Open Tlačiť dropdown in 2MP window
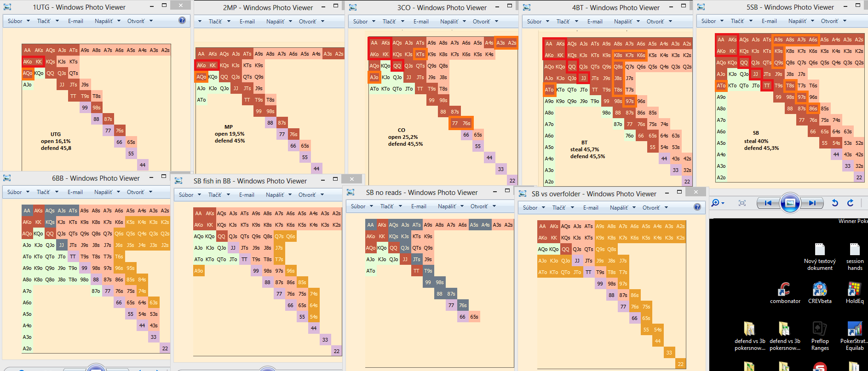The width and height of the screenshot is (868, 371). 218,21
